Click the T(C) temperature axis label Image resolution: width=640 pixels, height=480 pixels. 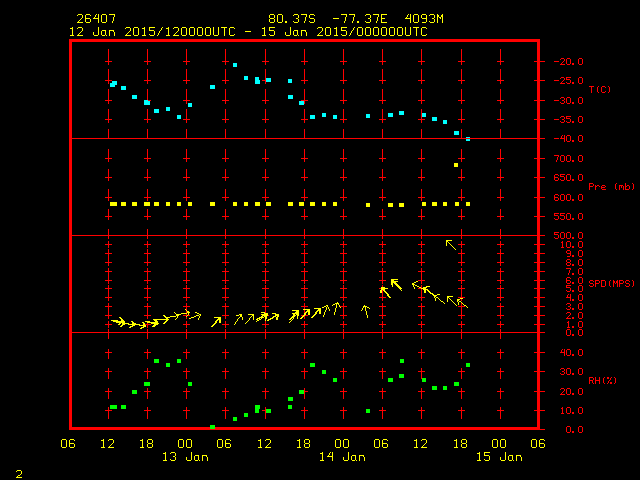(600, 90)
